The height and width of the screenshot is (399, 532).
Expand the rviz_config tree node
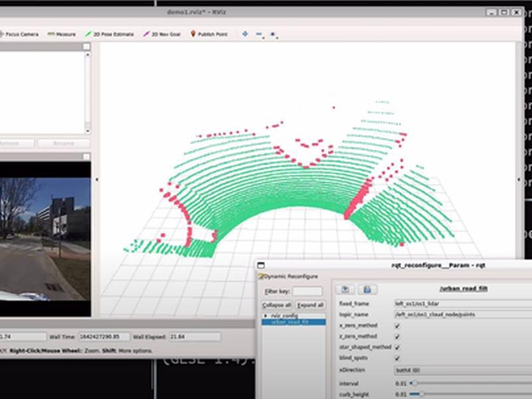[x=266, y=315]
